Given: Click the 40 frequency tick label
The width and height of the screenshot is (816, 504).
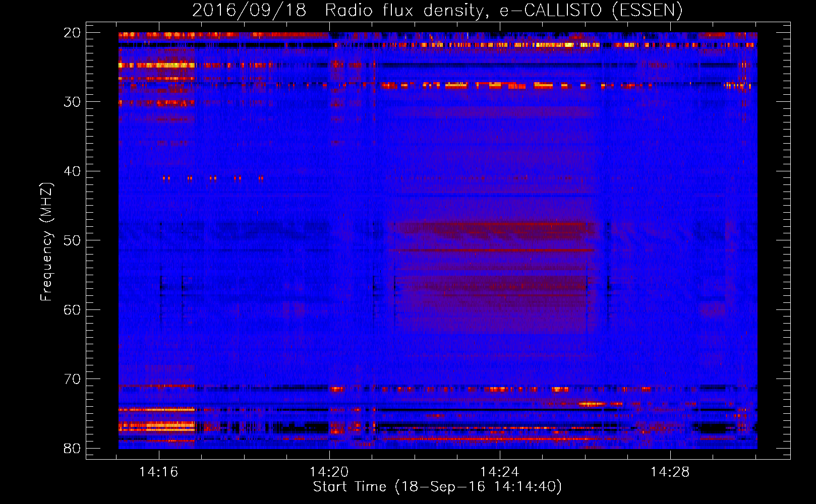Looking at the screenshot, I should 72,171.
